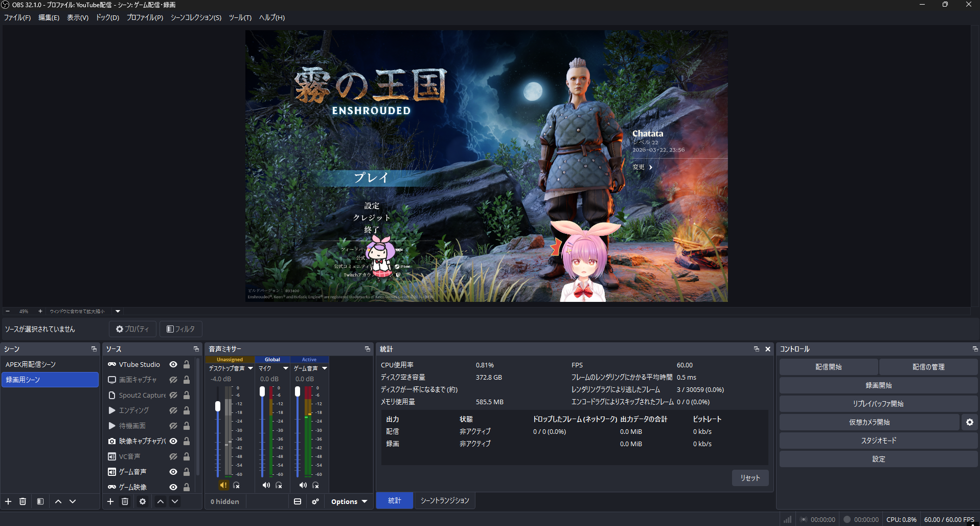The width and height of the screenshot is (980, 526).
Task: Open the Options dropdown in audio mixer
Action: [x=349, y=501]
